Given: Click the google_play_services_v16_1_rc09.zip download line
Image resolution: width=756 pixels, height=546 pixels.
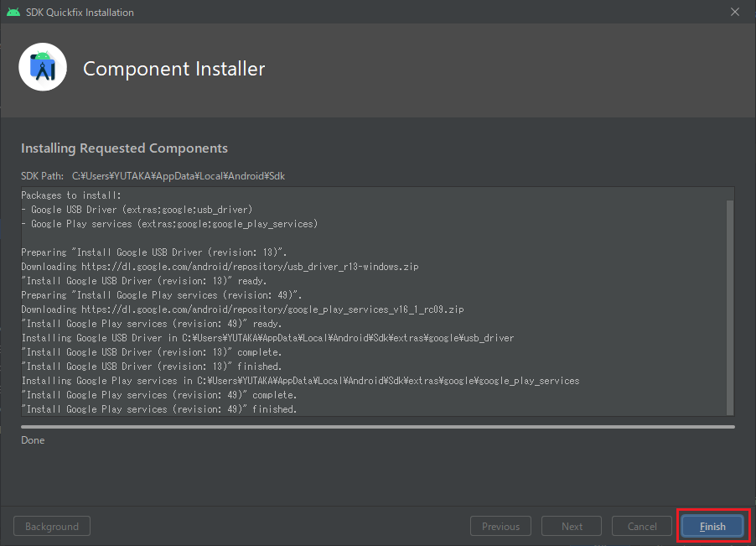Looking at the screenshot, I should pos(242,309).
